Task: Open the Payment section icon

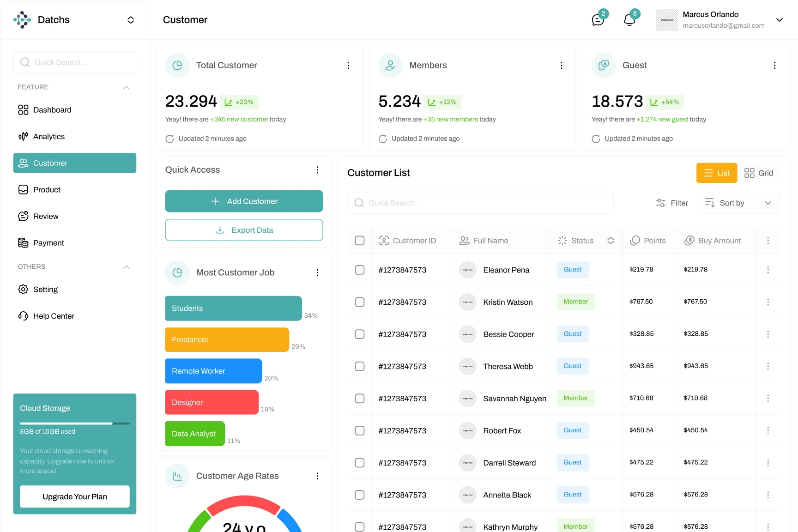Action: (x=23, y=242)
